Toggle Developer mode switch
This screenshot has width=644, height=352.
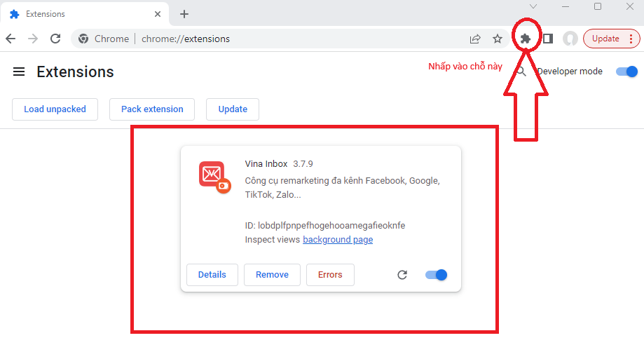[x=626, y=72]
